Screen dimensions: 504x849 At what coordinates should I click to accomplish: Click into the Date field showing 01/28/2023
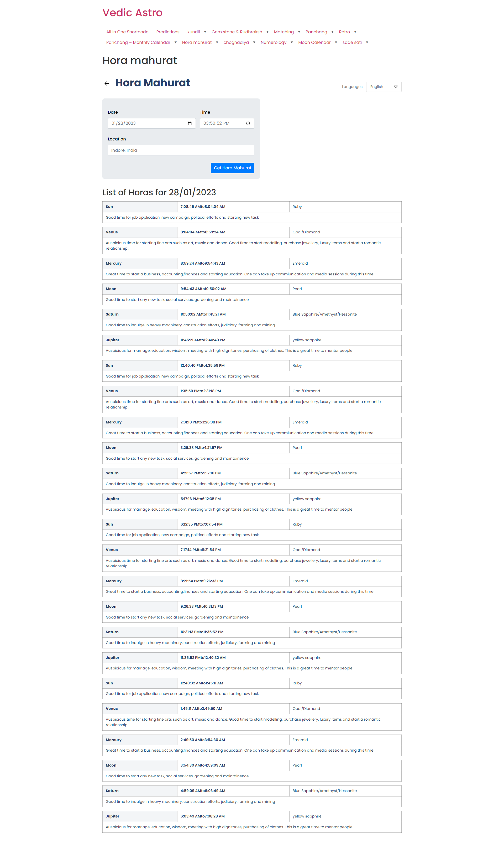(x=152, y=123)
